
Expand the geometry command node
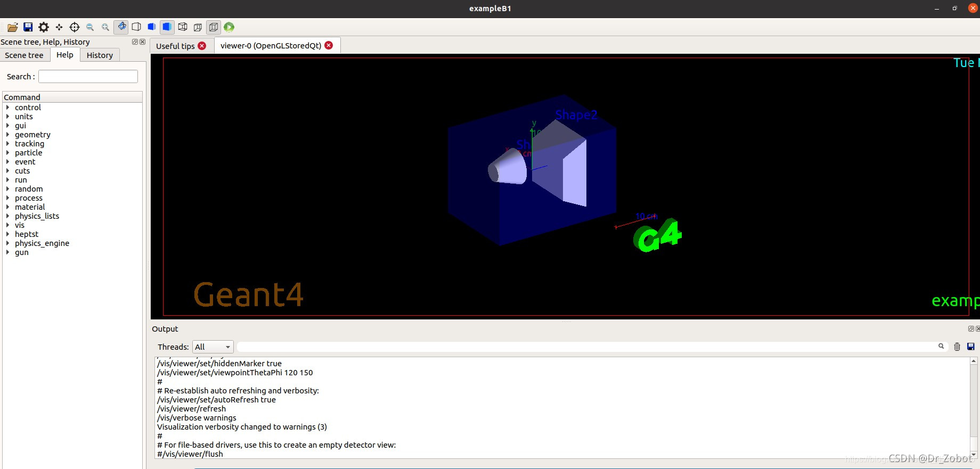coord(7,135)
